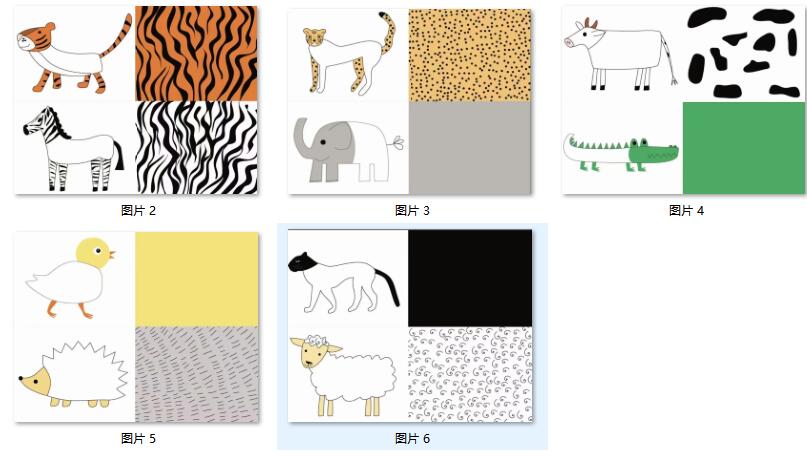This screenshot has height=456, width=807.
Task: Click the 图片 2 file name label
Action: click(138, 211)
